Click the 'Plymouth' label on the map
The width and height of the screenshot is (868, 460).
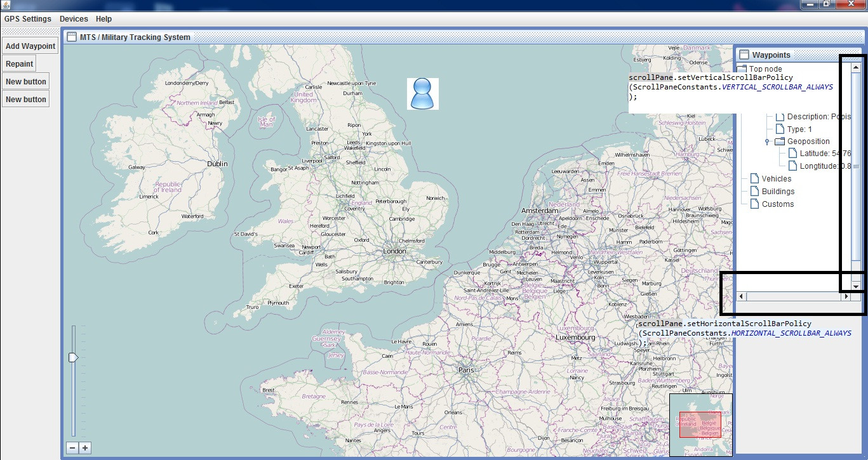coord(278,303)
